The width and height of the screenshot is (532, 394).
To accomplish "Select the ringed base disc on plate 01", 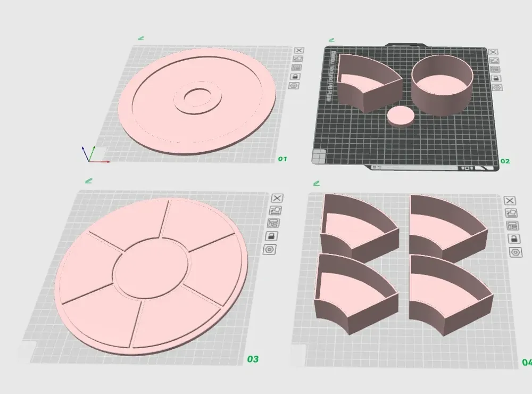I will pyautogui.click(x=197, y=101).
